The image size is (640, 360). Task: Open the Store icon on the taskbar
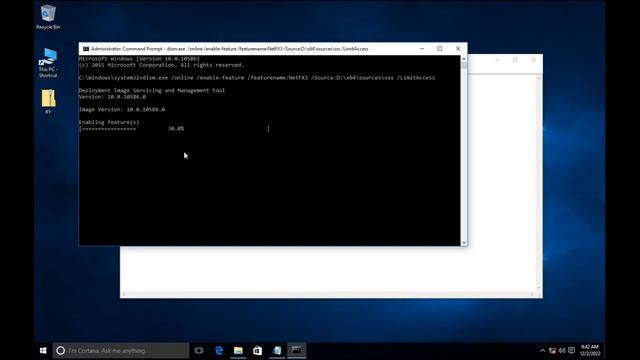(x=258, y=351)
